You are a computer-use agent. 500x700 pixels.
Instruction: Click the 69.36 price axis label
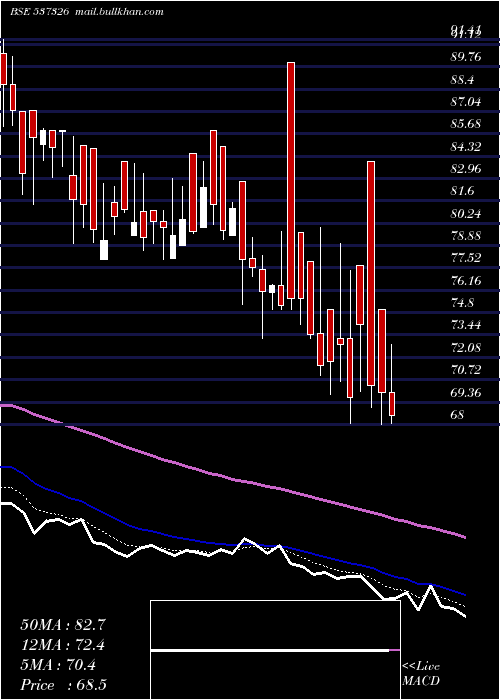(466, 392)
